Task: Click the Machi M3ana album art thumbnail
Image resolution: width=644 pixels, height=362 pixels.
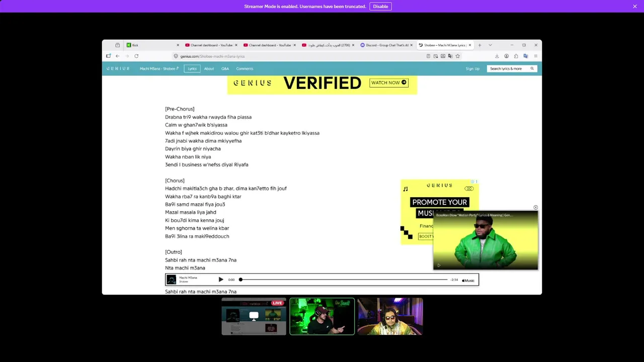Action: (x=172, y=280)
